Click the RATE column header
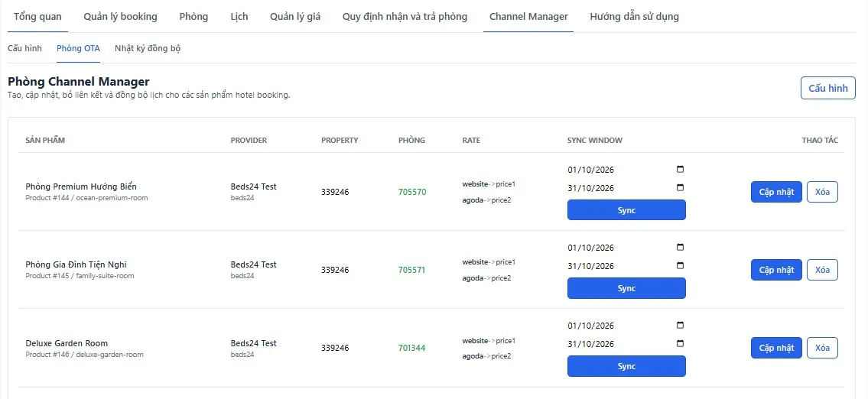868x399 pixels. coord(471,140)
